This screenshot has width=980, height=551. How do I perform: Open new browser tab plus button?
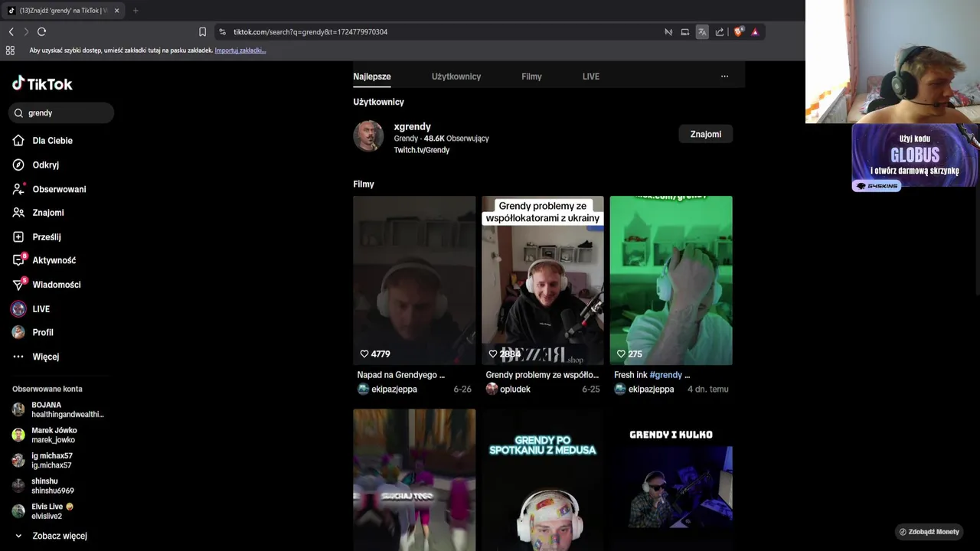(136, 11)
